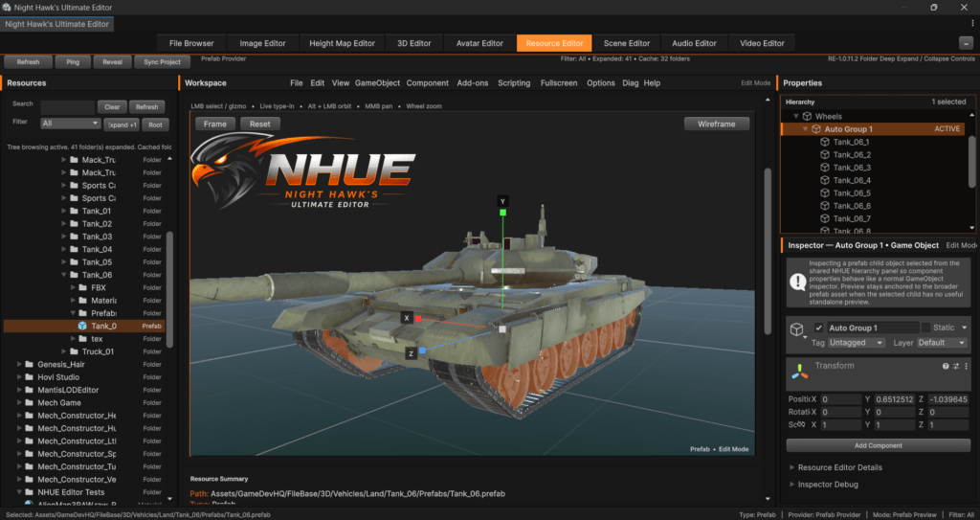This screenshot has height=520, width=980.
Task: Enable the Static checkbox
Action: pyautogui.click(x=925, y=328)
